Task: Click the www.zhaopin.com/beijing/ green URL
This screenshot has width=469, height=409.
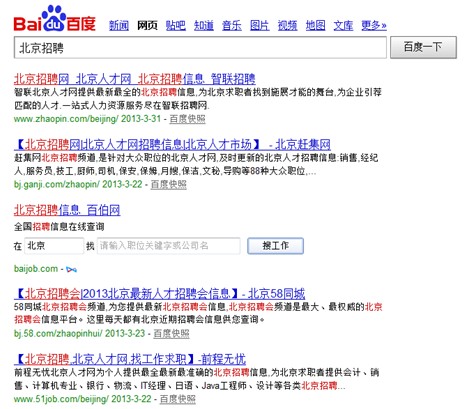Action: (x=66, y=119)
